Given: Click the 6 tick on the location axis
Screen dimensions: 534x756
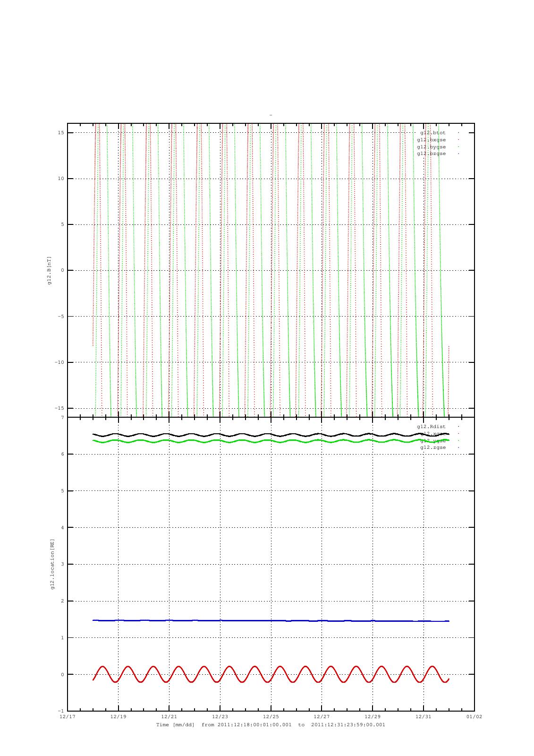Looking at the screenshot, I should (61, 454).
